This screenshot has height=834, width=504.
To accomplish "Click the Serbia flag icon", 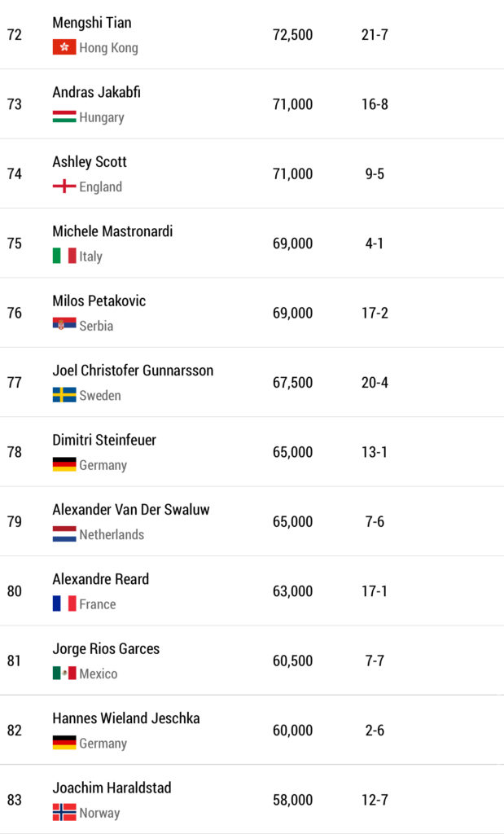I will pyautogui.click(x=64, y=326).
